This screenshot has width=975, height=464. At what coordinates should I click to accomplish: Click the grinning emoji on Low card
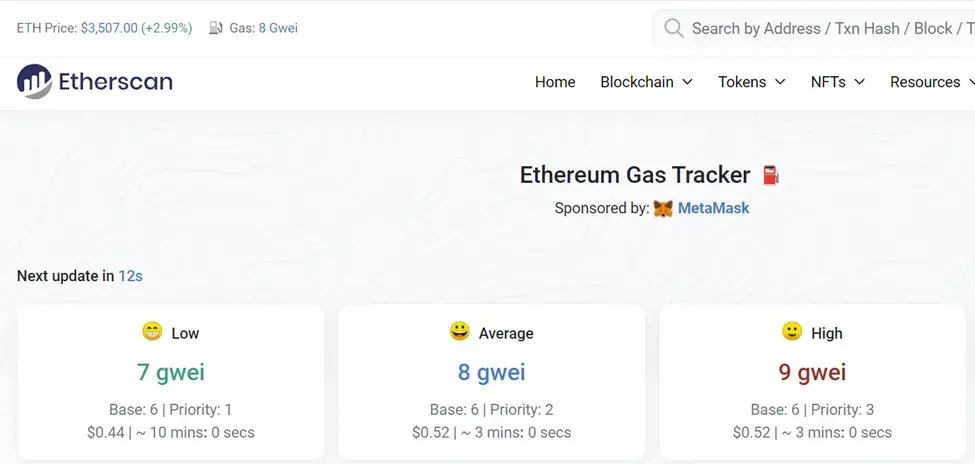coord(152,332)
